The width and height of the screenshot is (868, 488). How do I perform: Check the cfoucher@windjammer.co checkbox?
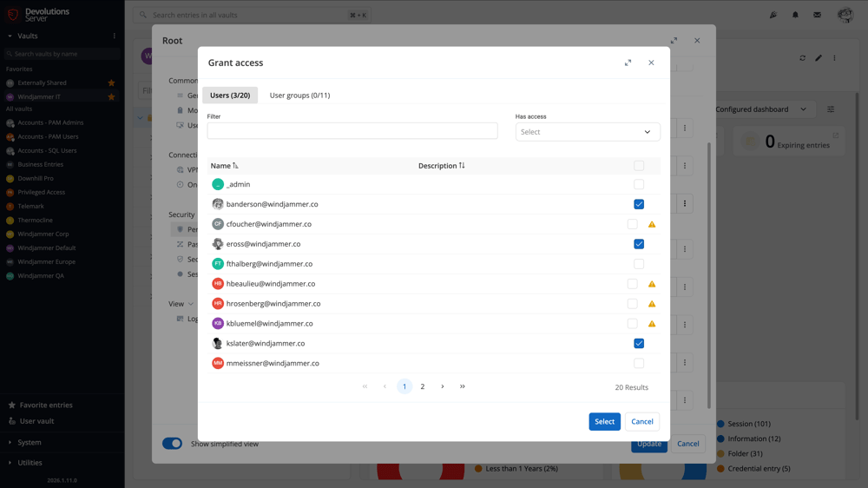point(632,224)
